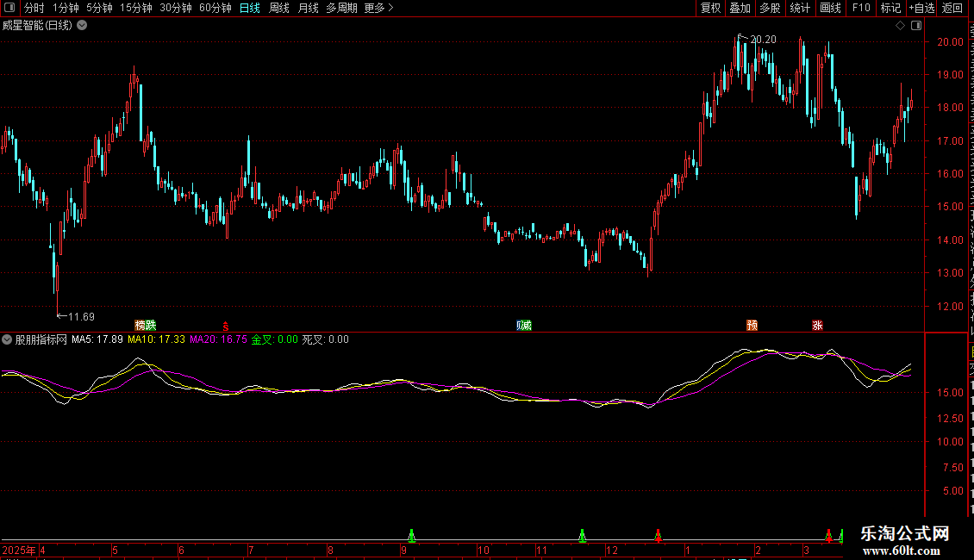
Task: Click red arrow signal in March
Action: pyautogui.click(x=828, y=535)
